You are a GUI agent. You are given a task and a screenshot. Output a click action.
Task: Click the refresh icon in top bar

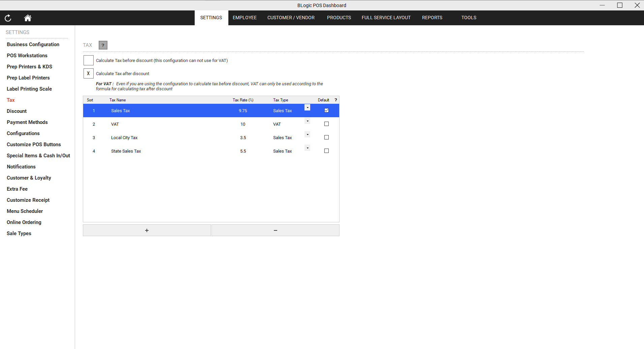[x=8, y=18]
